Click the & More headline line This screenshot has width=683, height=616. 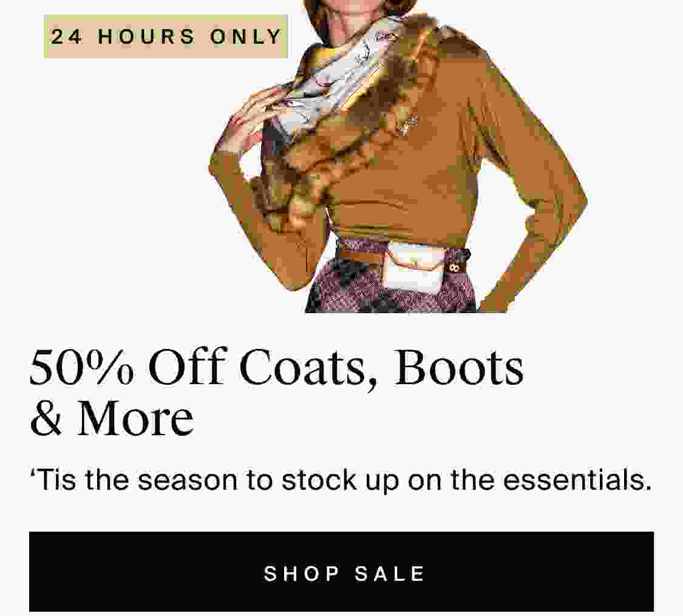(x=112, y=418)
